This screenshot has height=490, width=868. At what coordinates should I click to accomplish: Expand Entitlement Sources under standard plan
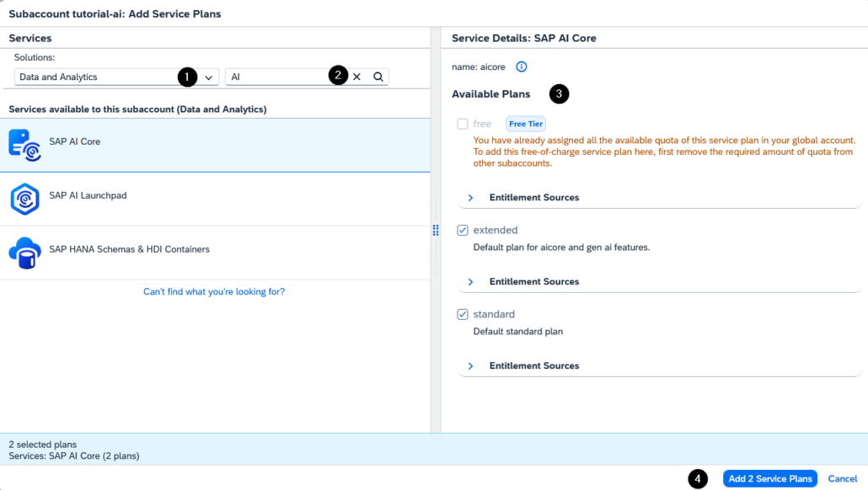470,365
